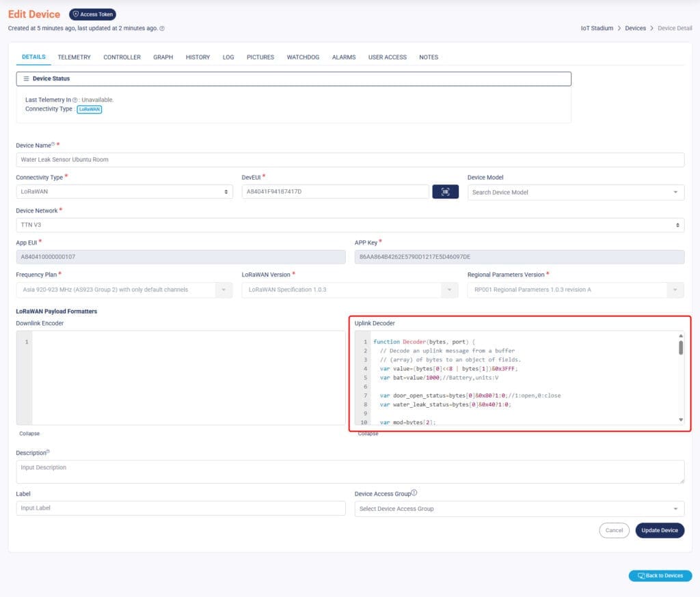Click the scroll-down arrow in Uplink Decoder editor

(x=680, y=419)
